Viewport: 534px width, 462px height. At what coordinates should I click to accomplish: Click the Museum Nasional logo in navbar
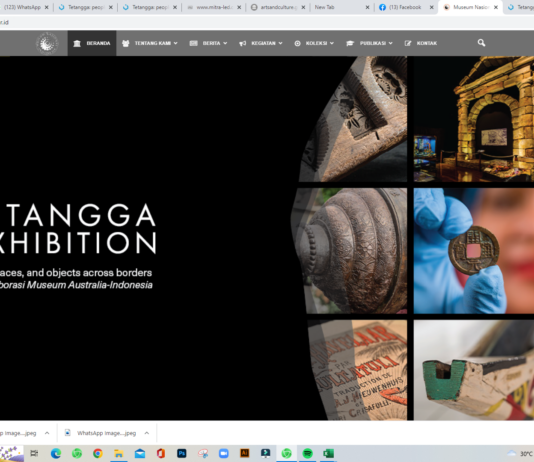(47, 43)
